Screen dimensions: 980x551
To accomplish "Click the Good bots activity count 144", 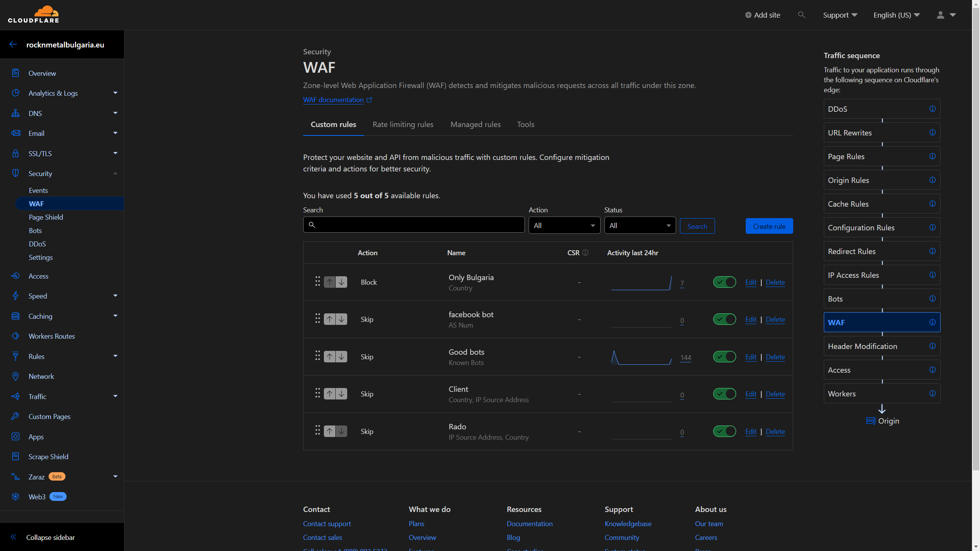I will pyautogui.click(x=686, y=357).
